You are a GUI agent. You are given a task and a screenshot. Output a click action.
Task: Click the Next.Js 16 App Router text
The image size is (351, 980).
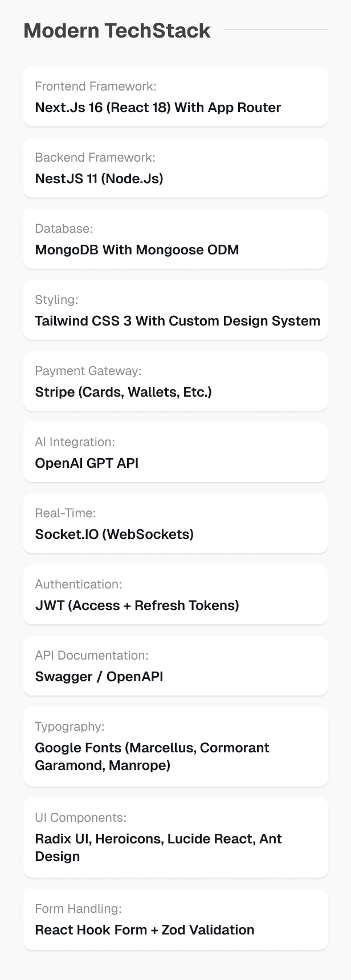point(158,108)
